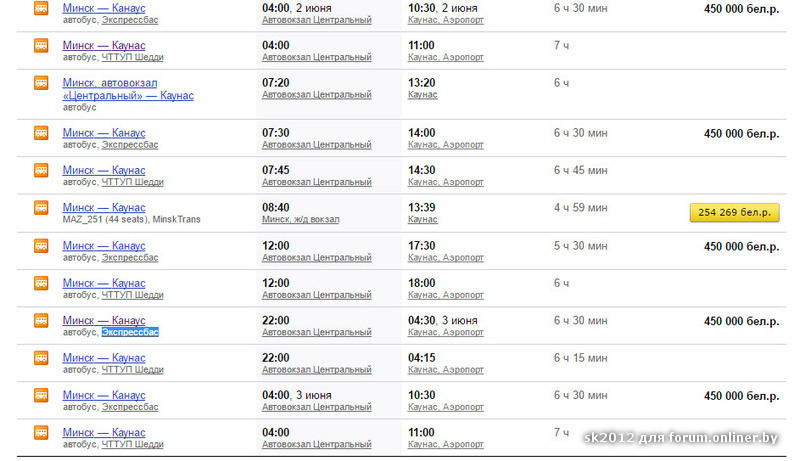Click bus icon of 07:20 Минск автовокзал row
The height and width of the screenshot is (461, 800).
point(41,83)
